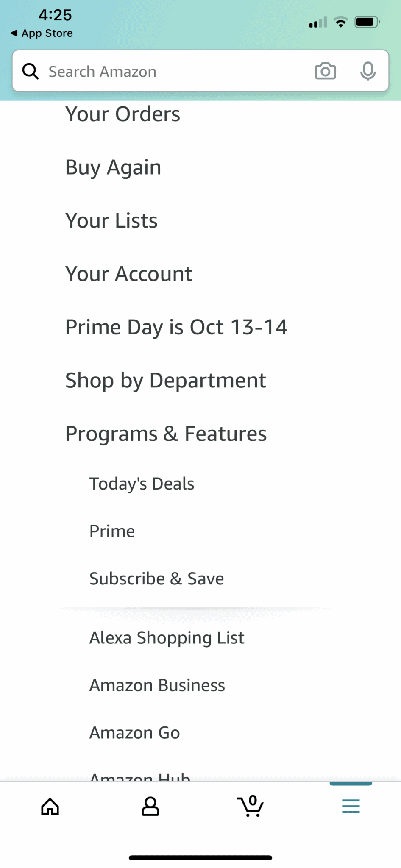This screenshot has height=868, width=401.
Task: Open the profile person icon
Action: tap(150, 806)
